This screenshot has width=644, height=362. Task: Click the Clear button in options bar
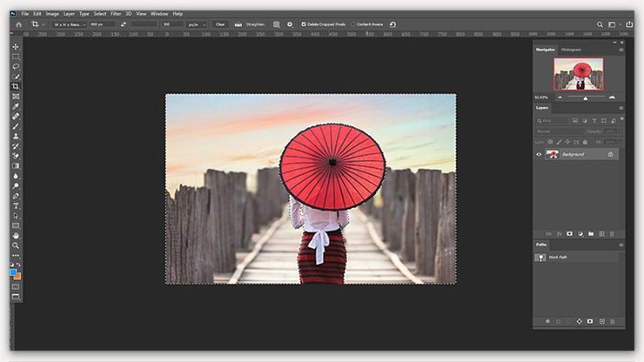[x=219, y=24]
